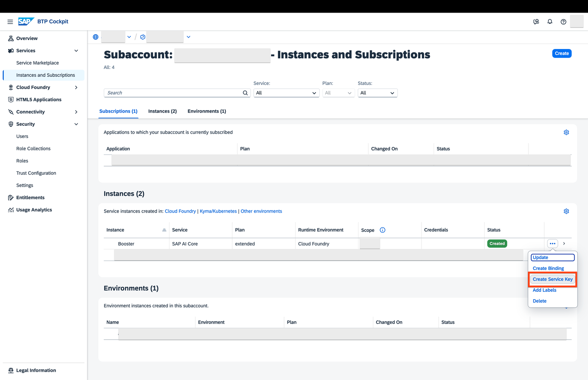
Task: Collapse the Security section in the sidebar
Action: 76,124
